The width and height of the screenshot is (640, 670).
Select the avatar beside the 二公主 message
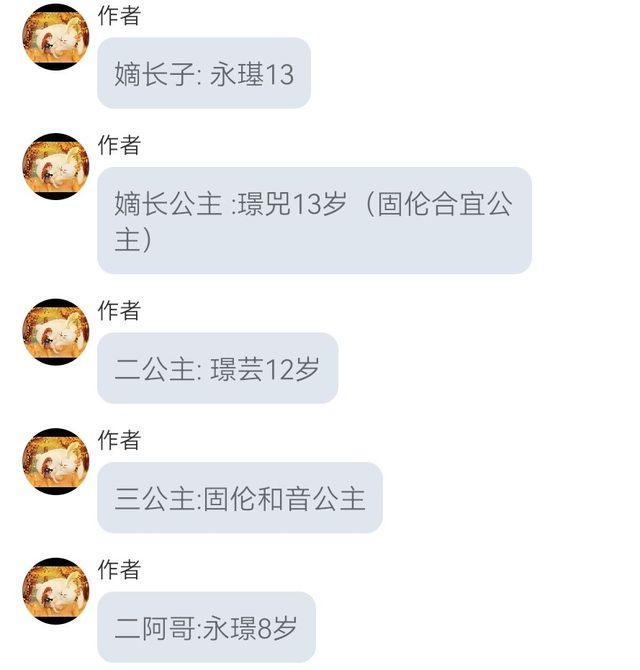[56, 332]
